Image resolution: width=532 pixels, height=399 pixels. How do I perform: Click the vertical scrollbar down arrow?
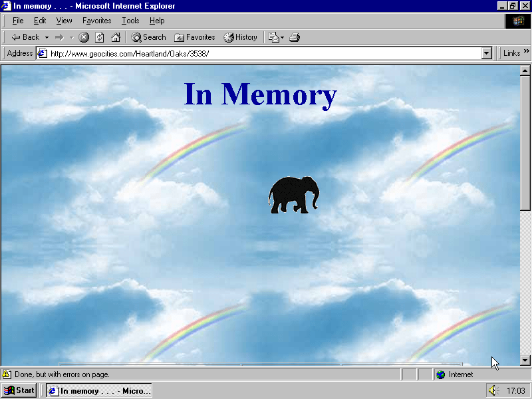pyautogui.click(x=525, y=360)
